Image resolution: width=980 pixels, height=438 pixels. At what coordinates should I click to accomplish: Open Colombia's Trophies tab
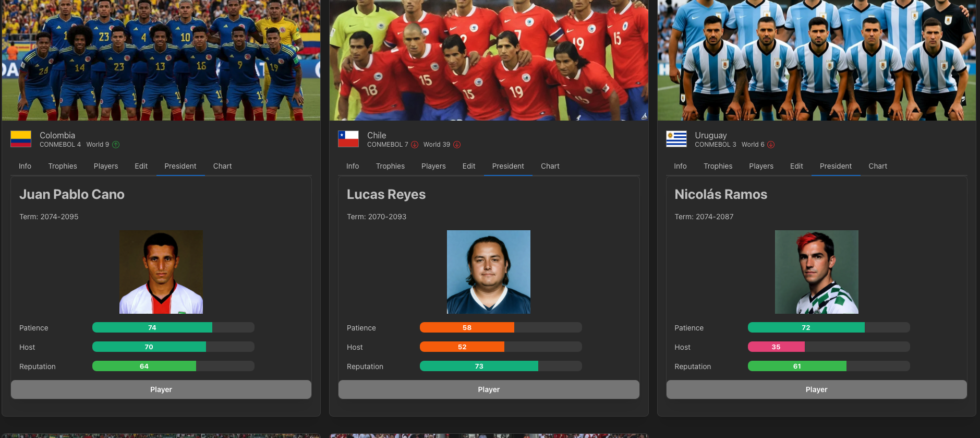click(x=63, y=166)
